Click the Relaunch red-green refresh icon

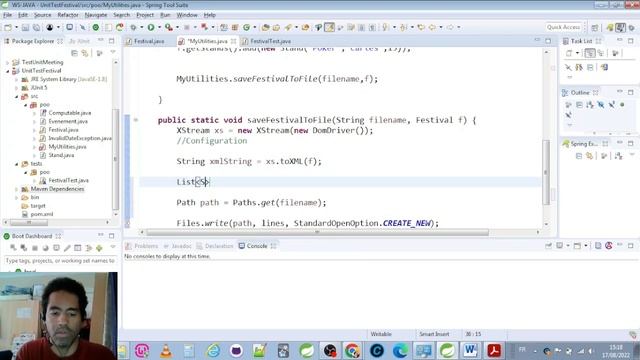click(x=120, y=27)
